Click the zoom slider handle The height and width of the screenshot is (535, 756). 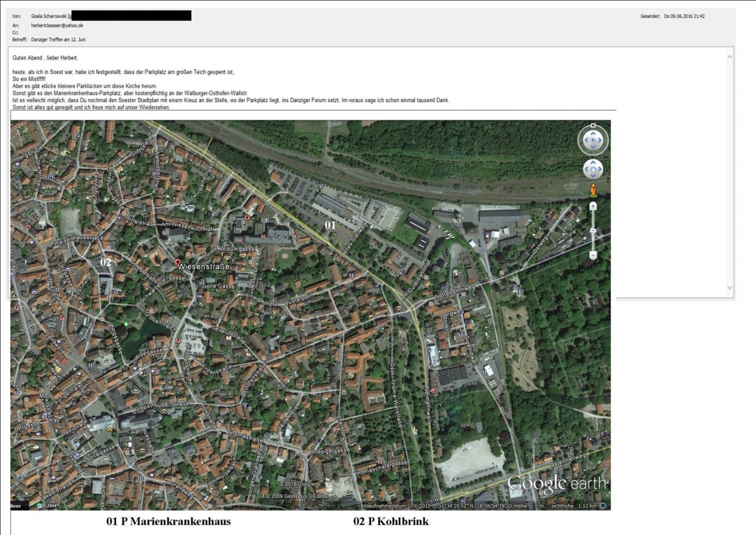593,230
